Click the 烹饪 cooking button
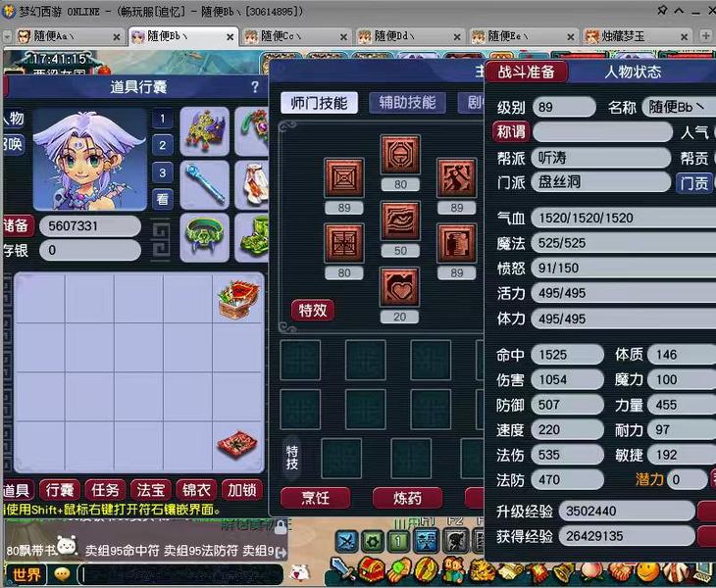 [x=316, y=498]
